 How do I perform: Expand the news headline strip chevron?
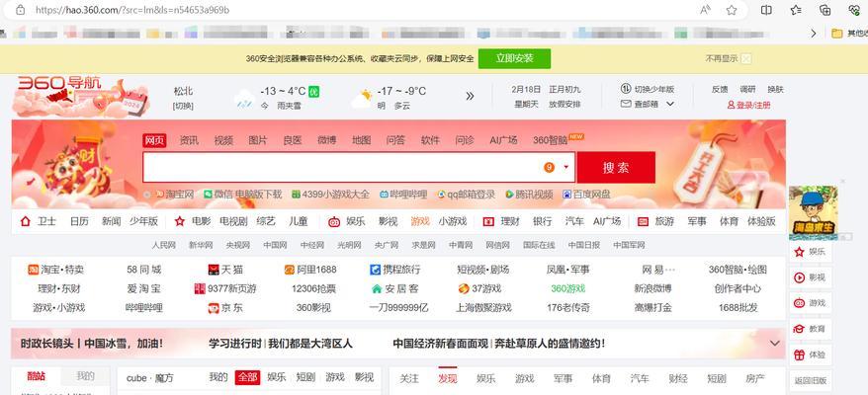tap(774, 344)
